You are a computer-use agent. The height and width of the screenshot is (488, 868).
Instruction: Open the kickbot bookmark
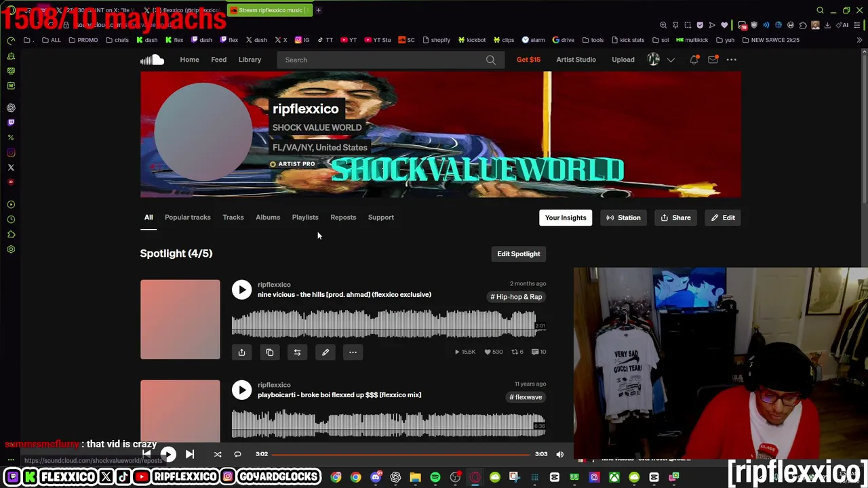click(x=472, y=40)
